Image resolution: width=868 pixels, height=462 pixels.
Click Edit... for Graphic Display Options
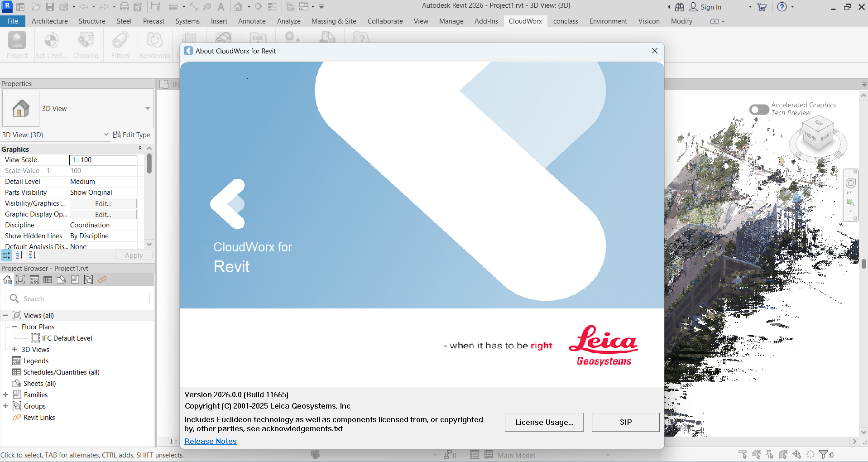tap(103, 214)
